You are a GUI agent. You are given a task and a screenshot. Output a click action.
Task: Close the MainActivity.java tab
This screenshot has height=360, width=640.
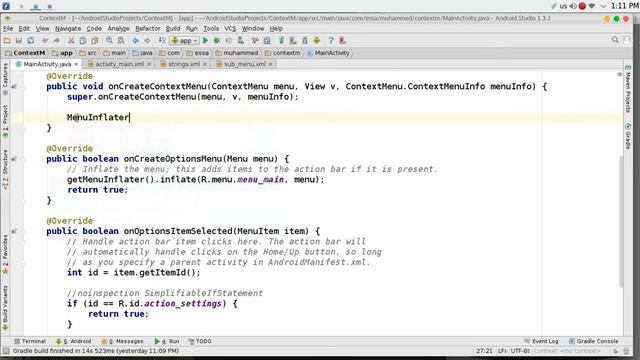click(76, 64)
